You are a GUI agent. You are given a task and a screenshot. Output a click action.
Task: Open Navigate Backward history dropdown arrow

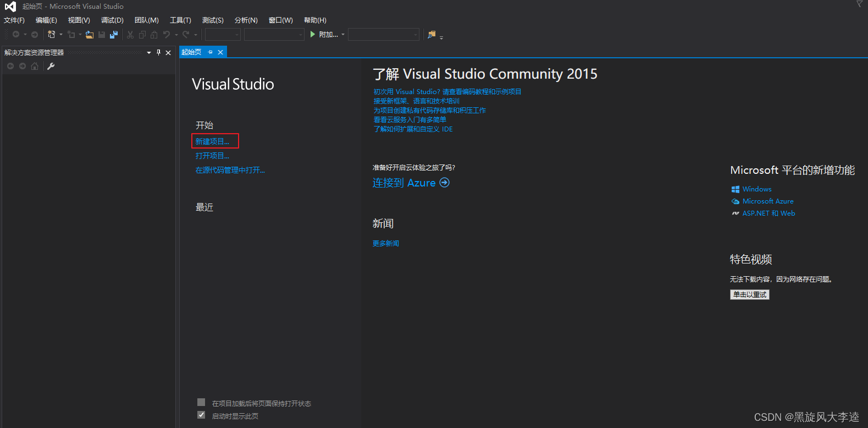(25, 35)
